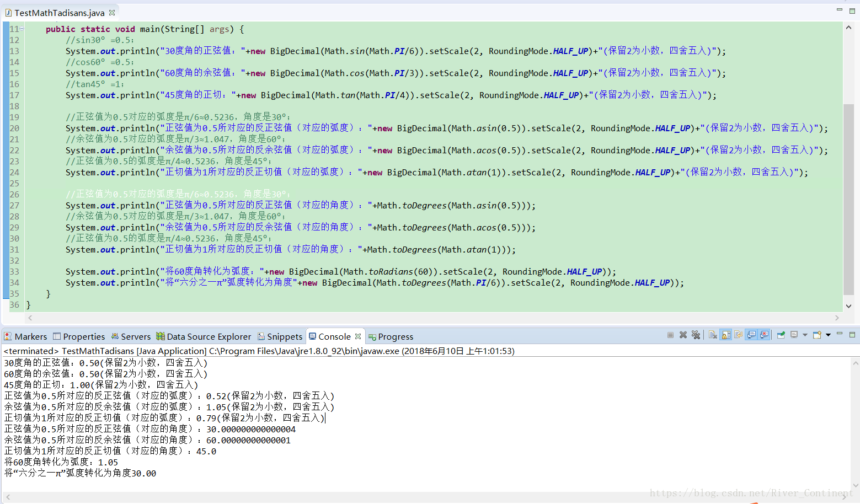Minimize the editor area
Viewport: 860px width, 504px height.
click(x=840, y=9)
